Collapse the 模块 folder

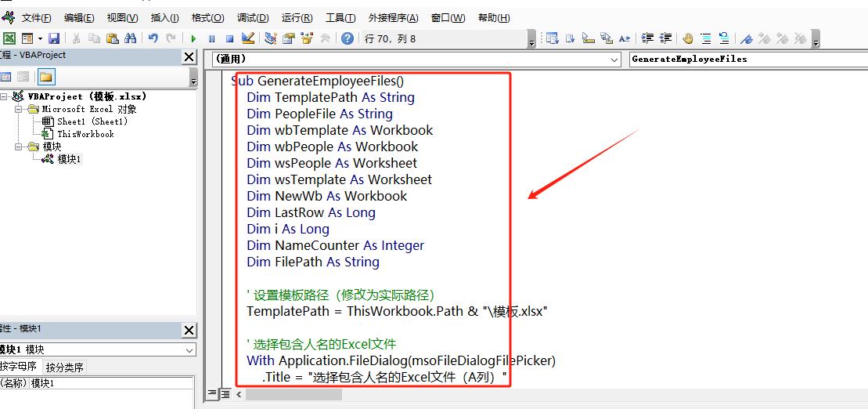[20, 147]
